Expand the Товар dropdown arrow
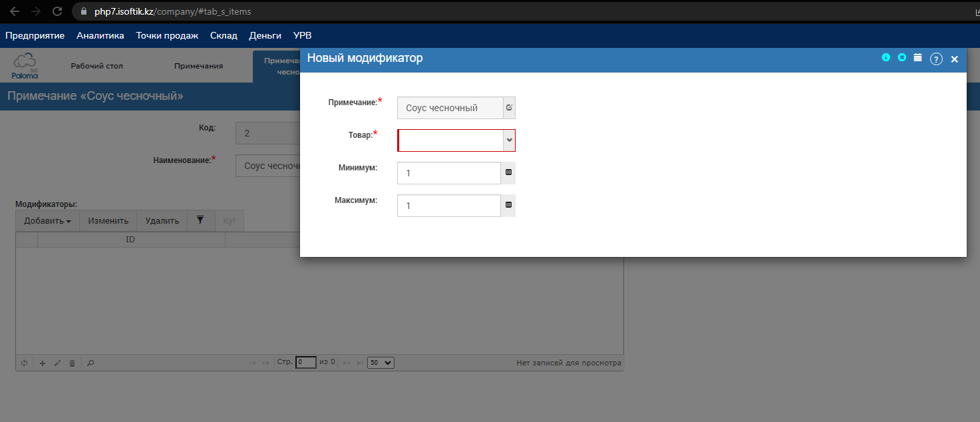 point(509,140)
